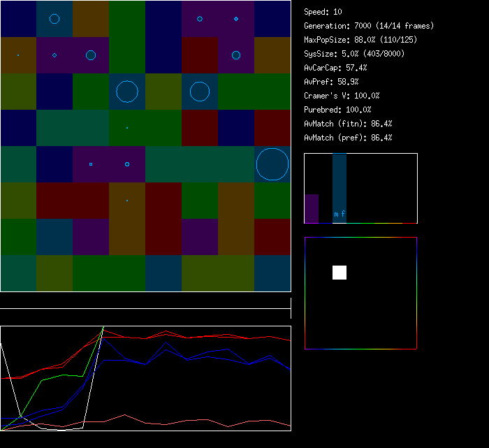489x448 pixels.
Task: Click the white square in the color-bordered box
Action: click(340, 273)
